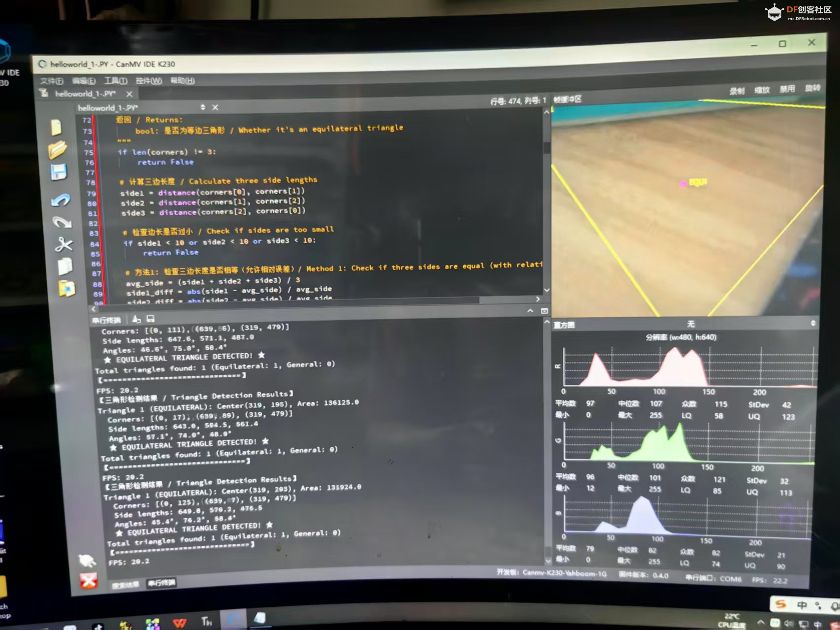Toggle 录制 recording of the frame buffer
Viewport: 840px width, 630px height.
click(737, 91)
